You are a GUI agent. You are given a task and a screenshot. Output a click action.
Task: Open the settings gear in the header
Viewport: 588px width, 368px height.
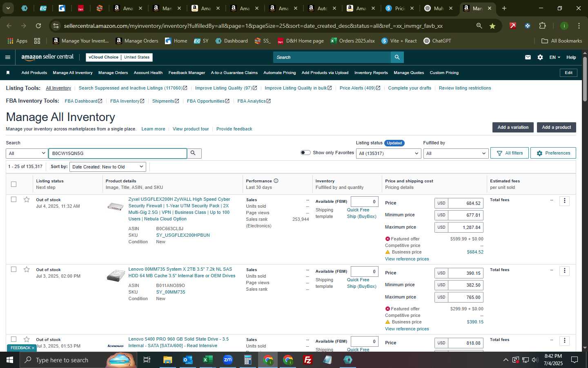point(540,57)
